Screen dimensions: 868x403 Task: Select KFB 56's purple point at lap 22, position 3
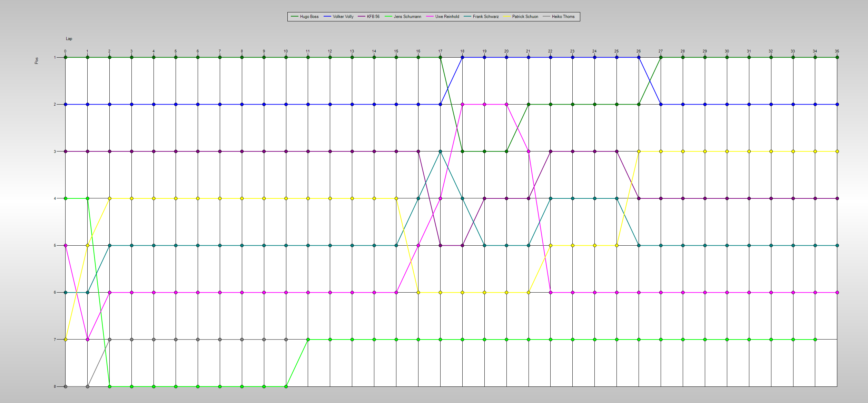click(551, 151)
